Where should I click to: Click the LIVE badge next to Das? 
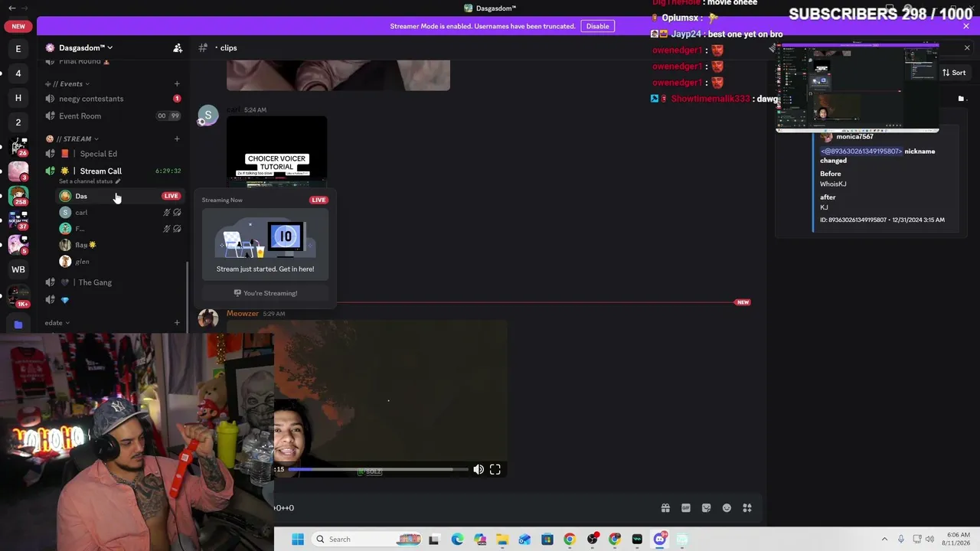171,196
